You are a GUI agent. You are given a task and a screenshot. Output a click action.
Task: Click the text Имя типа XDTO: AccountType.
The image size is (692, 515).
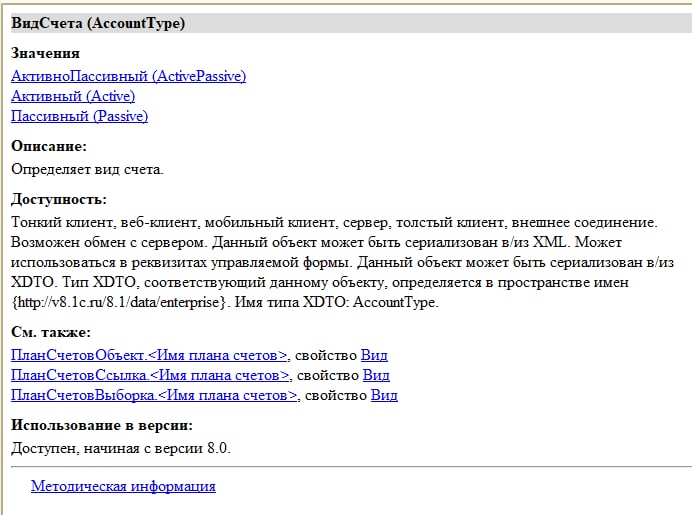click(x=337, y=302)
